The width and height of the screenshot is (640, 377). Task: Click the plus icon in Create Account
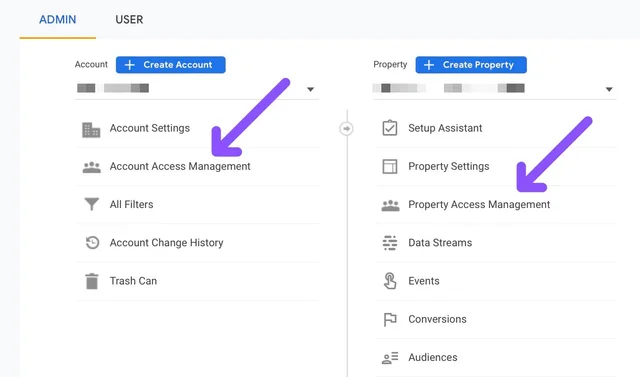129,65
